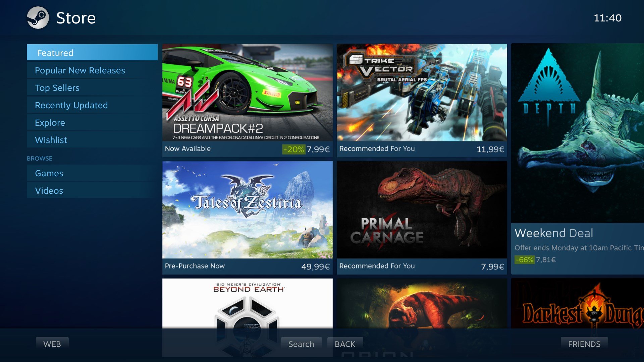Toggle the Wishlist section visibility
This screenshot has width=644, height=362.
point(51,140)
